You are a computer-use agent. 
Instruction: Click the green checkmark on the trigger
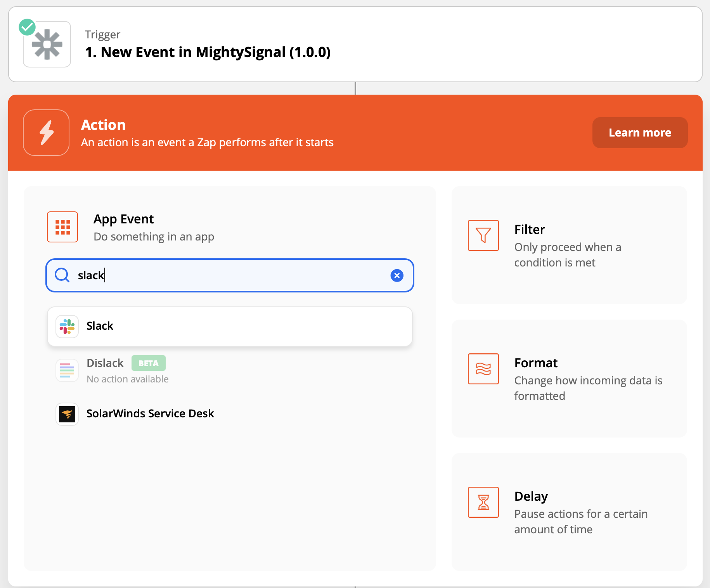[x=27, y=27]
